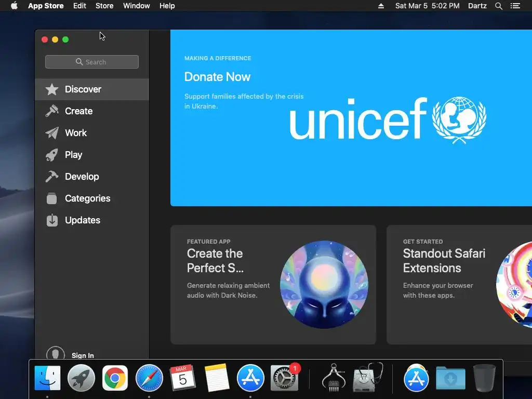Click 'GET STARTED' label

tap(423, 242)
